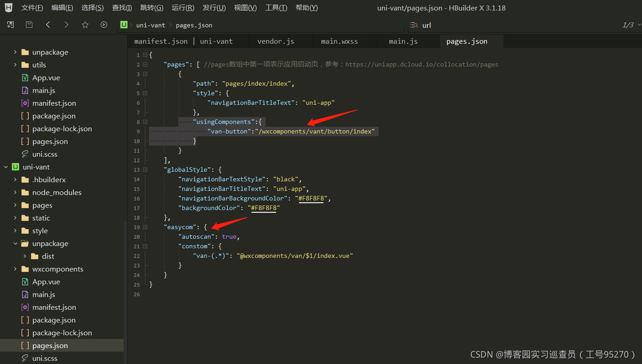This screenshot has height=364, width=642.
Task: Select "autoscan" text on line 20
Action: pos(196,236)
